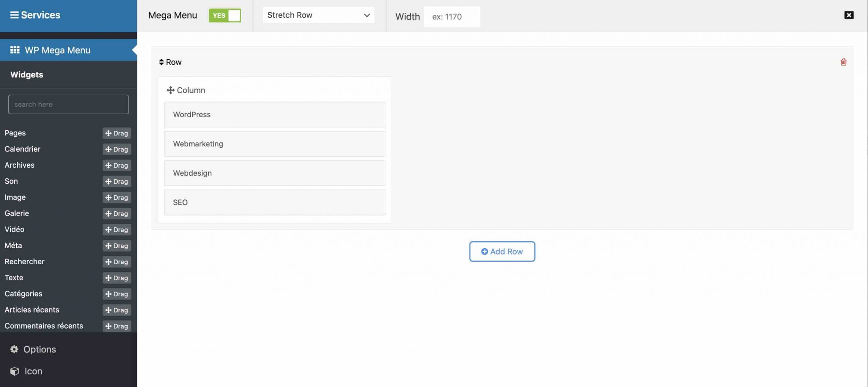Open the Services hamburger menu
Screen dimensions: 868x387
14,15
